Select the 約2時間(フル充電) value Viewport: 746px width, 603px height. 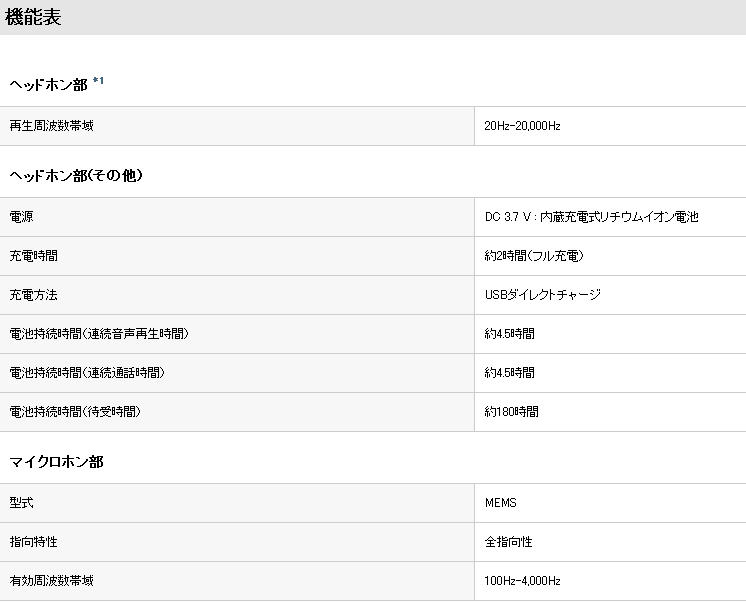(x=534, y=256)
